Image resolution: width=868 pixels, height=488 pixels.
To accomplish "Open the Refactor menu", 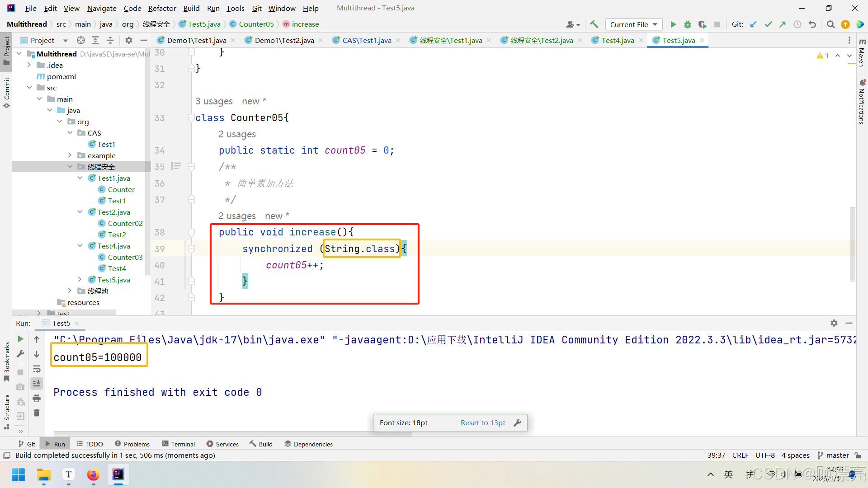I will pos(162,8).
